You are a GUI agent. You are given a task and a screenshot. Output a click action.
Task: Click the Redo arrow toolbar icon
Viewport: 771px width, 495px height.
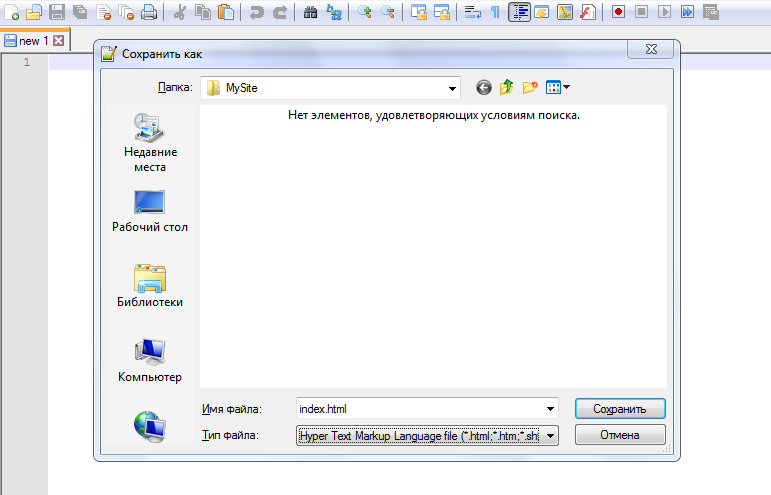coord(280,11)
